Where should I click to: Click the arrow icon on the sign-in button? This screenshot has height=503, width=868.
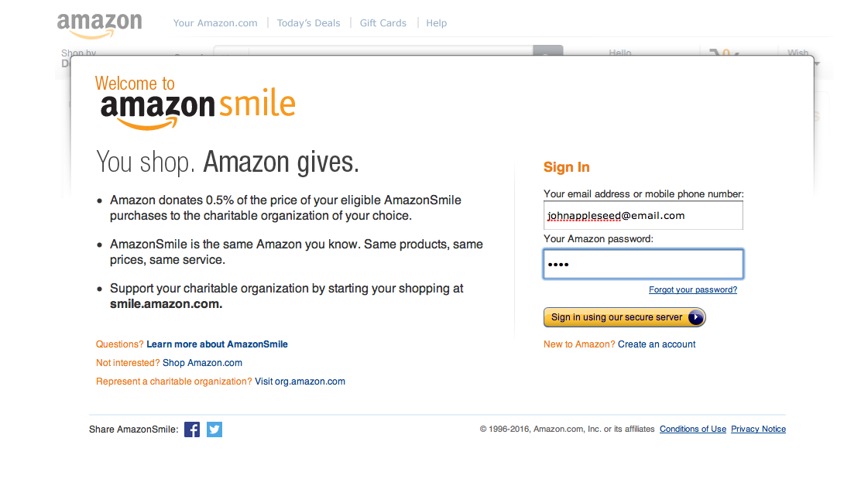[695, 317]
